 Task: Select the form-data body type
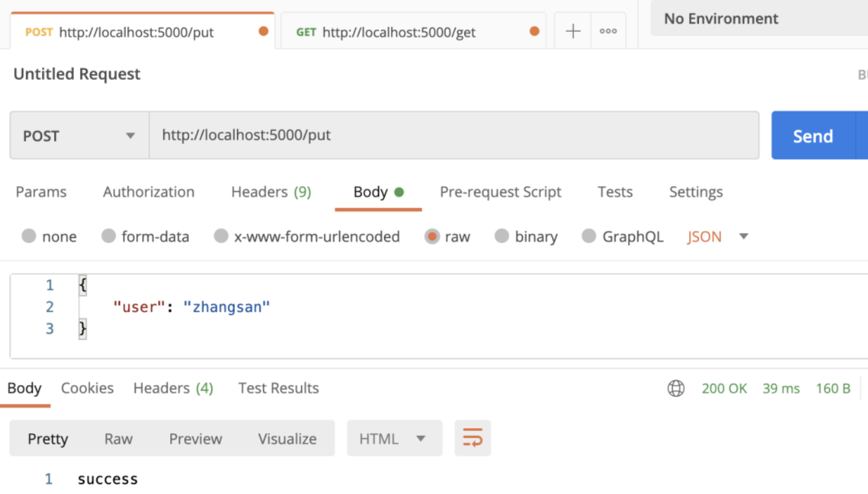[x=146, y=237]
